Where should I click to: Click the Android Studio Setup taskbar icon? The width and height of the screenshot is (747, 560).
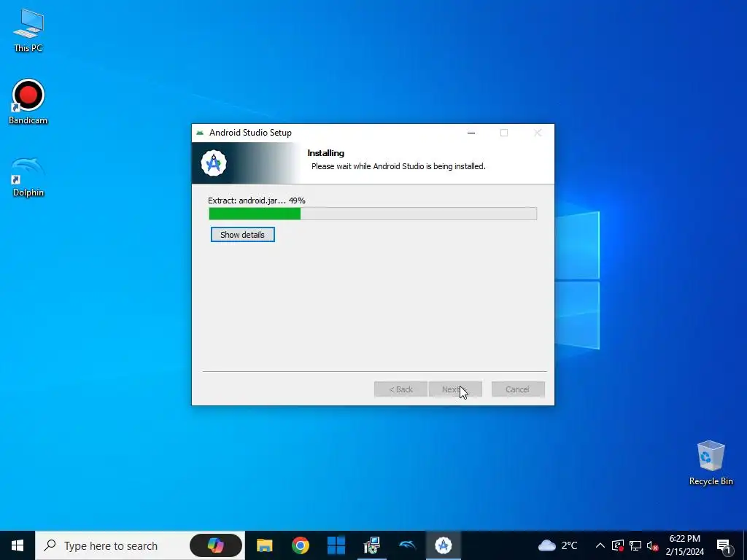444,545
